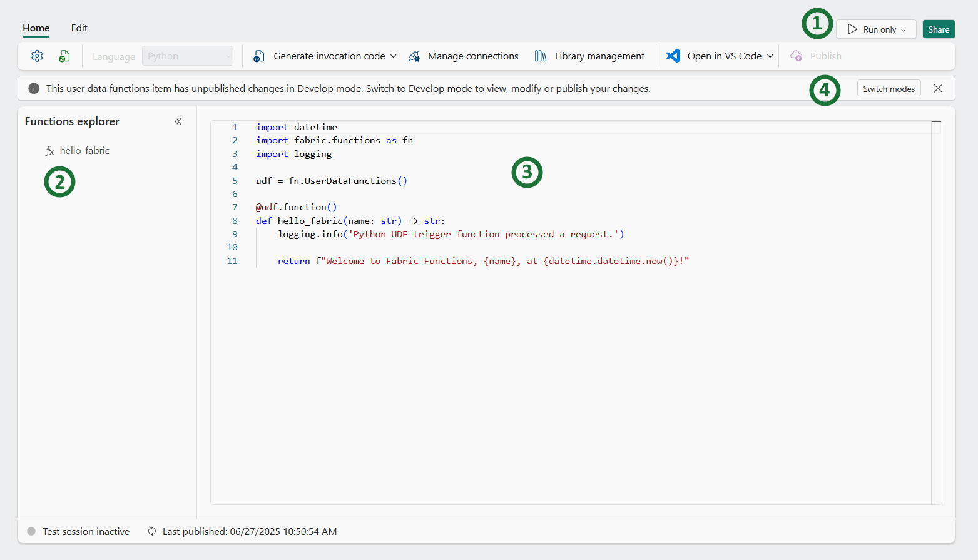The height and width of the screenshot is (560, 978).
Task: Click the Share button
Action: click(x=938, y=29)
